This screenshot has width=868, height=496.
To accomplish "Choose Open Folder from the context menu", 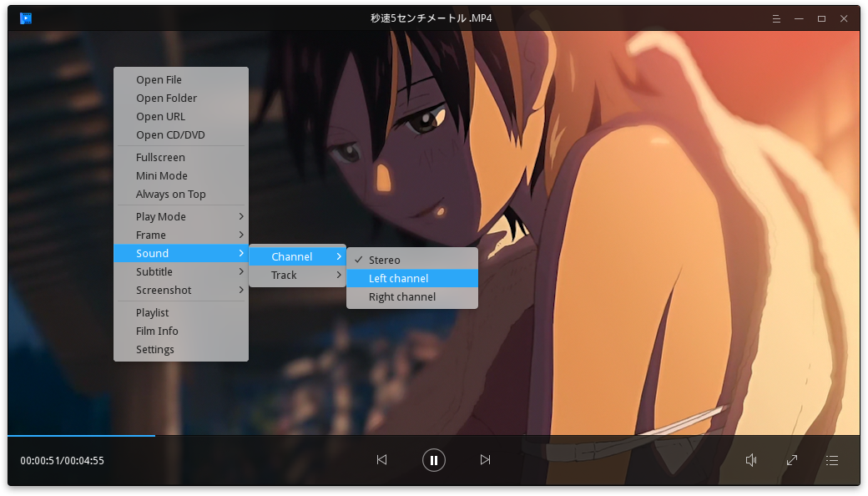I will [x=181, y=98].
